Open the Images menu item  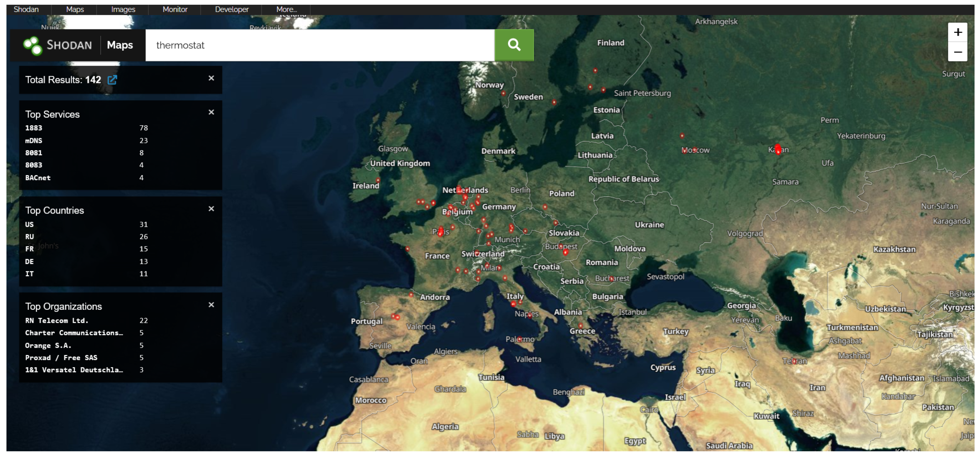point(123,9)
